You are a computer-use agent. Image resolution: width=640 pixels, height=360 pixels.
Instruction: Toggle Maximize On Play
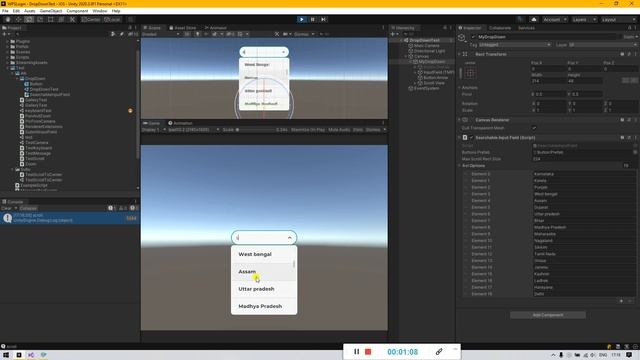pos(308,130)
